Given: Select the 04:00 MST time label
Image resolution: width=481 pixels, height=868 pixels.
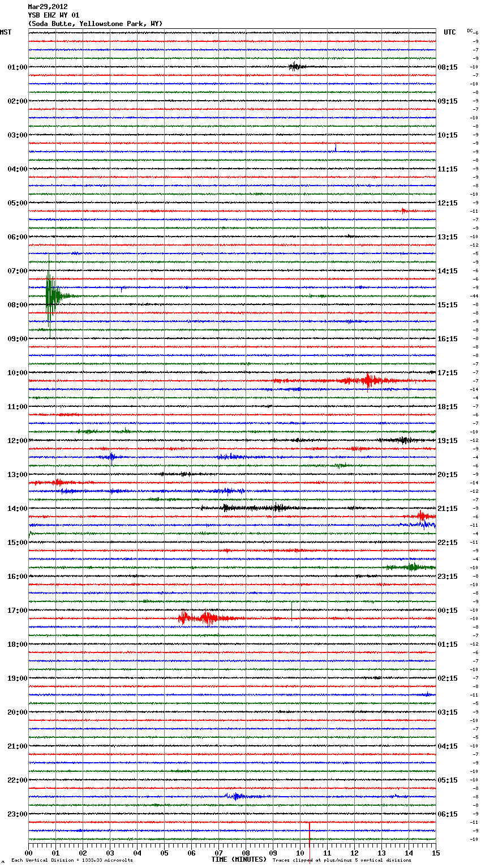Looking at the screenshot, I should (18, 169).
